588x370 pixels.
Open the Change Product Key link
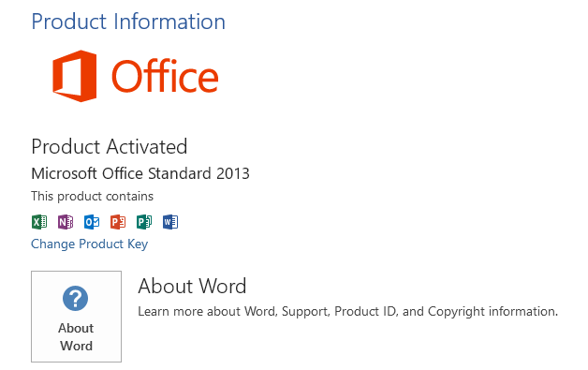(89, 244)
